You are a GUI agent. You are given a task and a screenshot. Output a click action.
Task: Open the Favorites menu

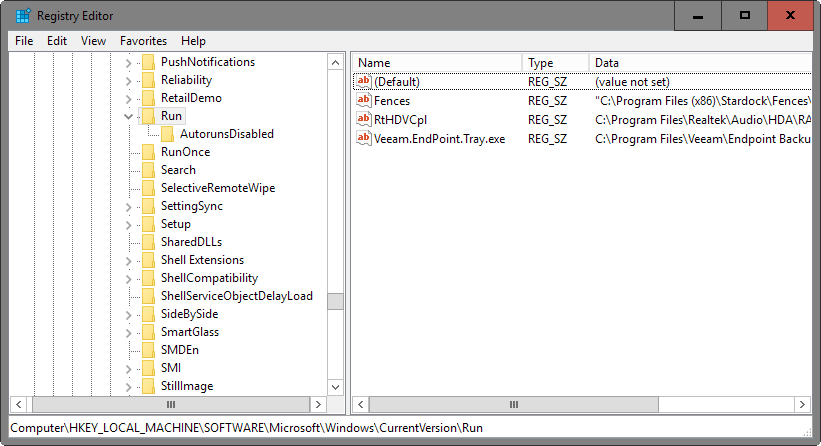(x=143, y=41)
